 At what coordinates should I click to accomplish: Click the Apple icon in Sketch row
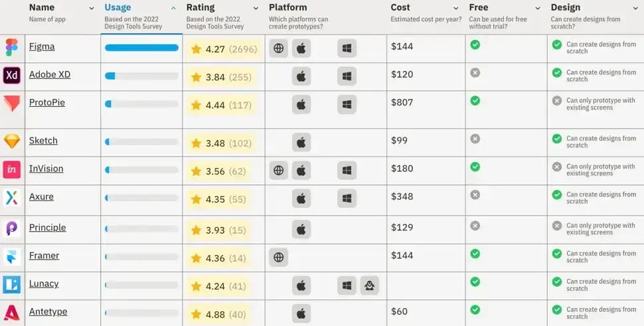pyautogui.click(x=301, y=143)
